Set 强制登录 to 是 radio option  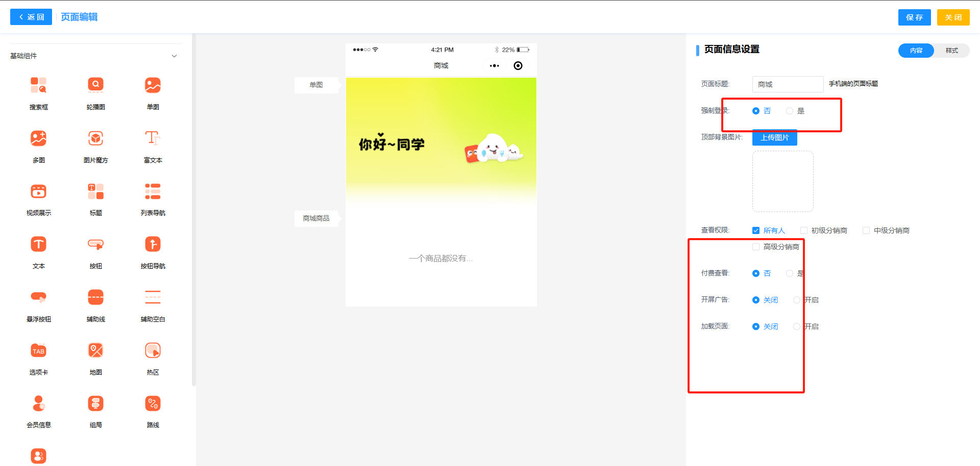tap(790, 111)
